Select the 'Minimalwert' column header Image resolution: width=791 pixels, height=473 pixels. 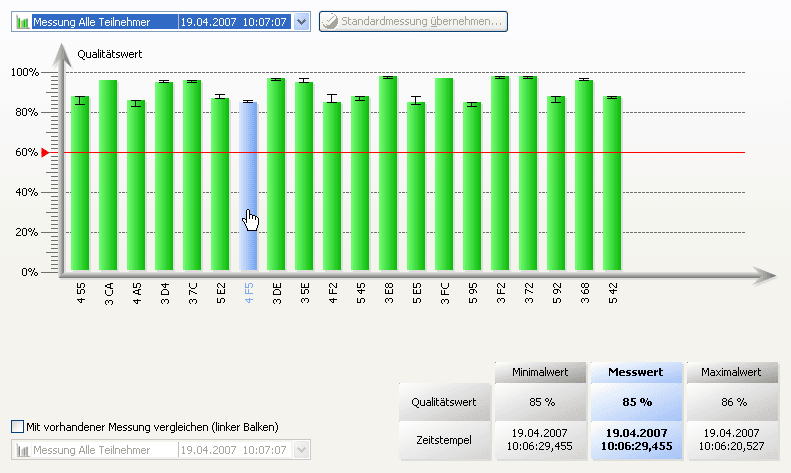541,372
